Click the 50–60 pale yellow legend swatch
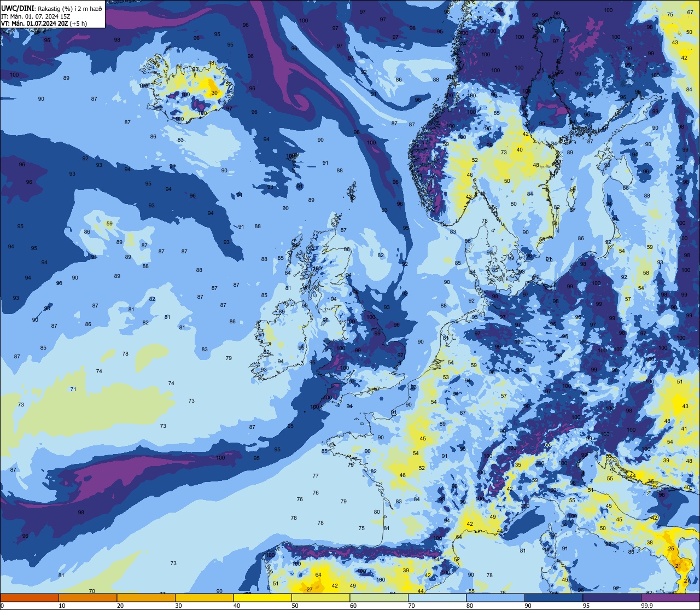 [321, 597]
